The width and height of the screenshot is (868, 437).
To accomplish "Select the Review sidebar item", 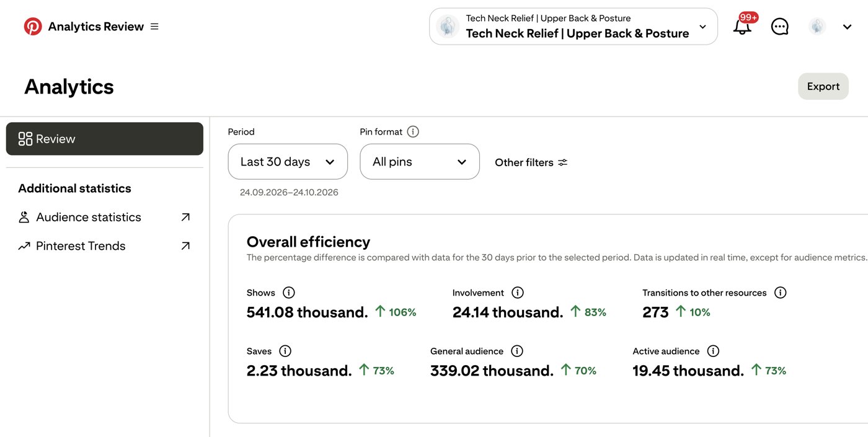I will point(105,139).
